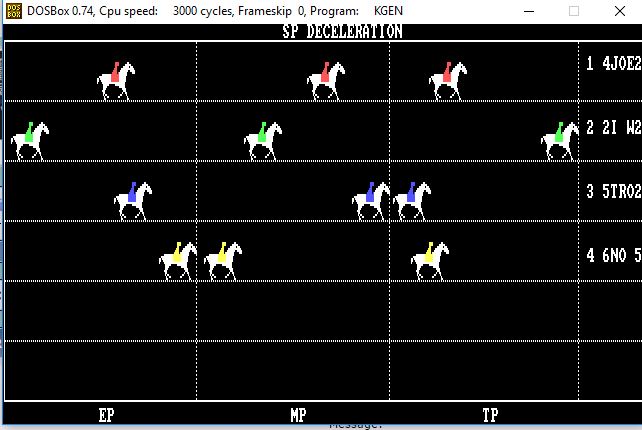
Task: Click the SP DECELERATION heading
Action: [342, 32]
